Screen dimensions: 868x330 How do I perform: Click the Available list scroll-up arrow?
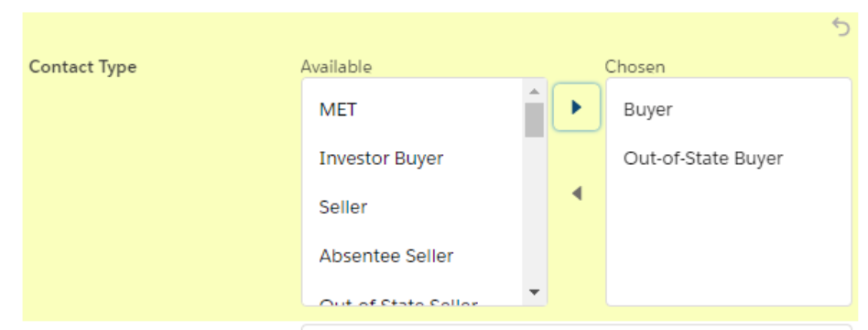pyautogui.click(x=534, y=92)
